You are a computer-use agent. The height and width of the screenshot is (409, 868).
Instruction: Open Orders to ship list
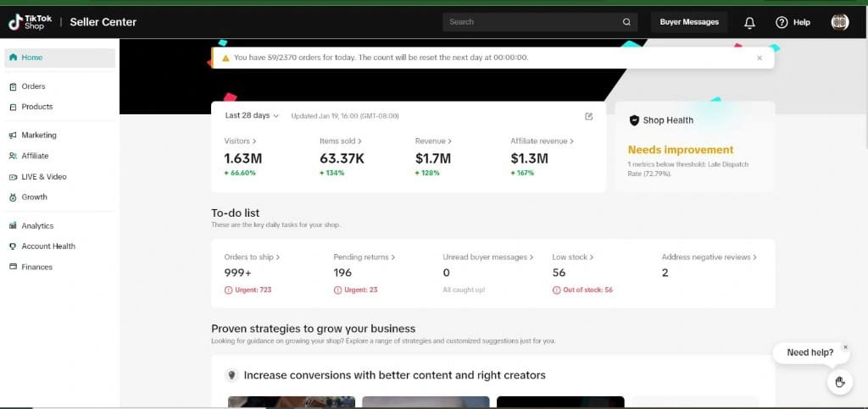tap(252, 257)
